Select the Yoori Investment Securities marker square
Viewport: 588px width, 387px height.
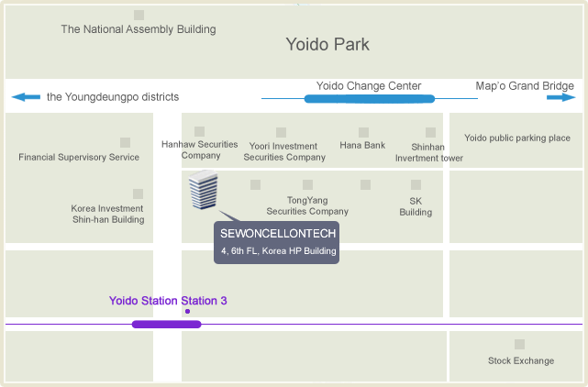tap(282, 132)
